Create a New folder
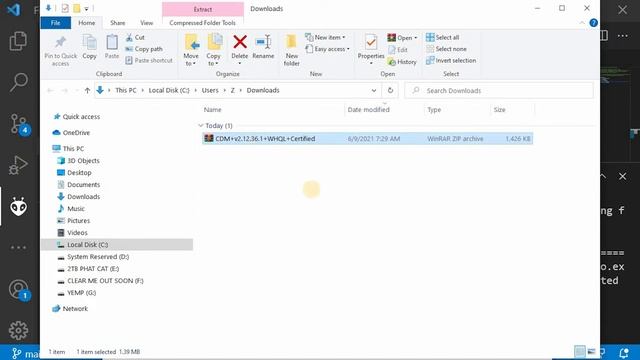The width and height of the screenshot is (640, 360). pos(291,51)
